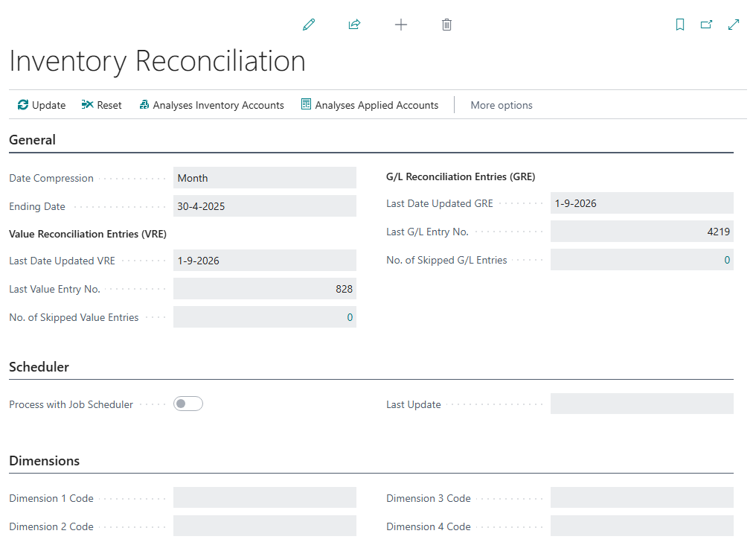
Task: Click the Last G/L Entry No. field
Action: (x=641, y=232)
